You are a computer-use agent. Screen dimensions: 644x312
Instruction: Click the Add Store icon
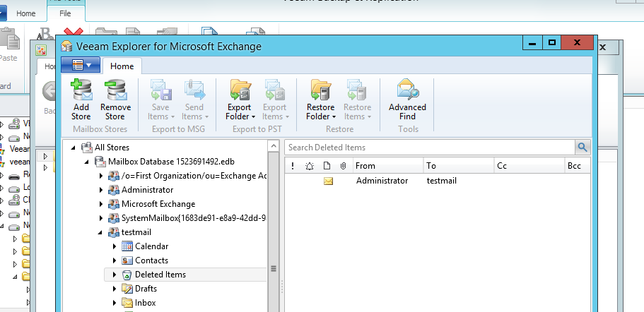(x=81, y=90)
